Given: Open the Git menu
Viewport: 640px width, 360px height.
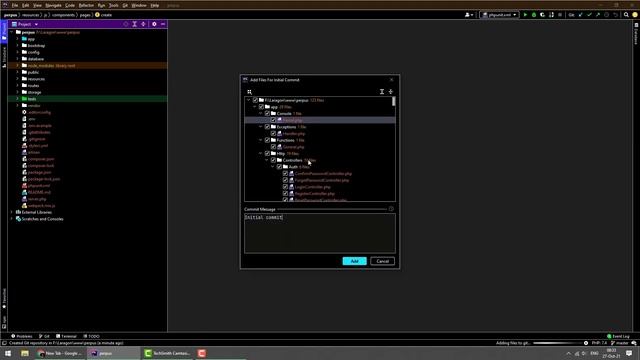Looking at the screenshot, I should pos(125,5).
